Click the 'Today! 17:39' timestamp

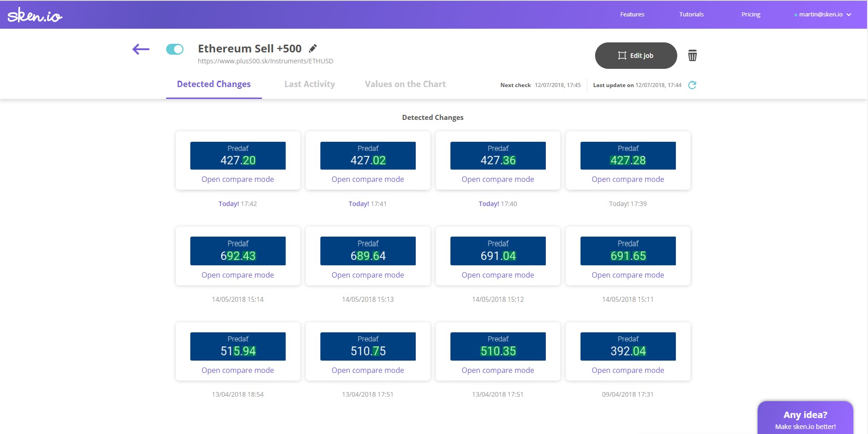coord(628,204)
